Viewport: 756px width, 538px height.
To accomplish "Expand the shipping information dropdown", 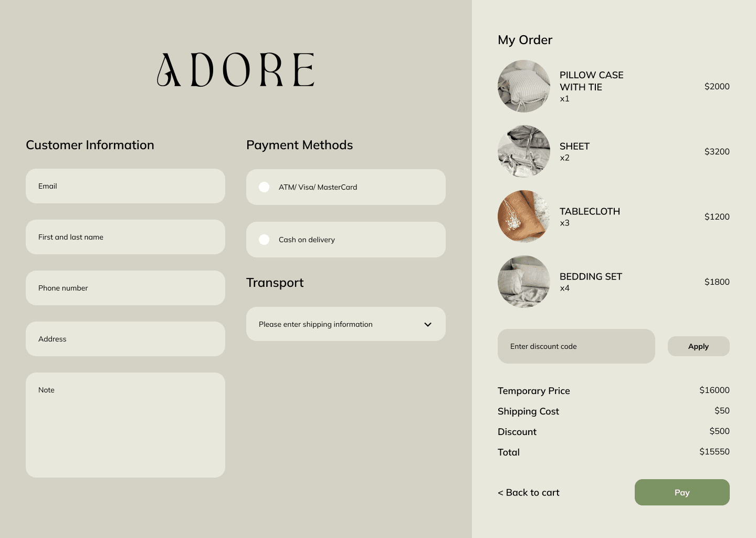I will [x=345, y=324].
